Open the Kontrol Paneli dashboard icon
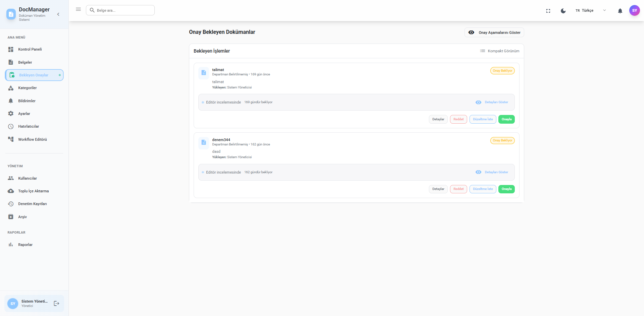644x316 pixels. click(x=11, y=49)
